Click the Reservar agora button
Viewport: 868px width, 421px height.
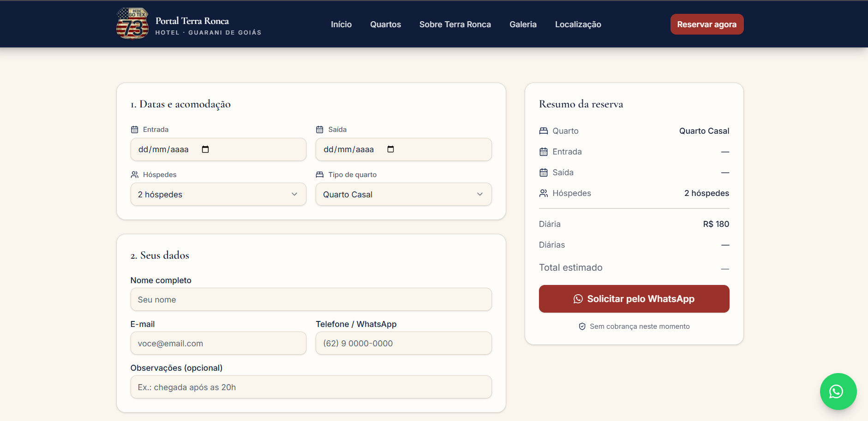707,24
